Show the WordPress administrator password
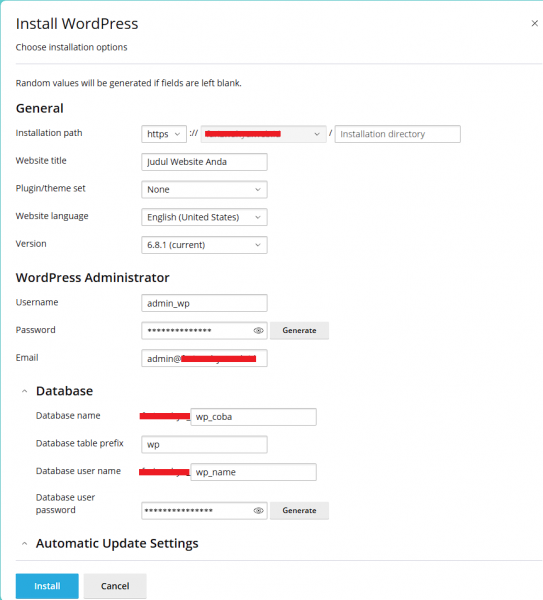The width and height of the screenshot is (543, 600). click(258, 331)
